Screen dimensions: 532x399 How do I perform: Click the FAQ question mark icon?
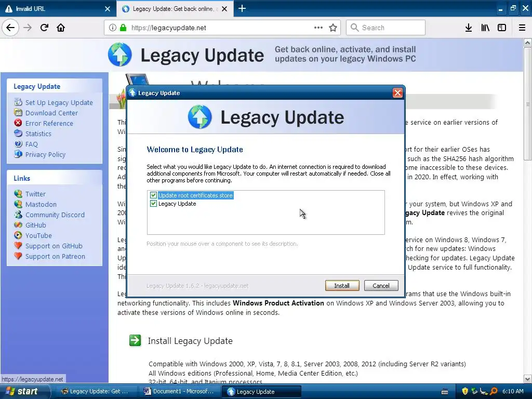18,143
